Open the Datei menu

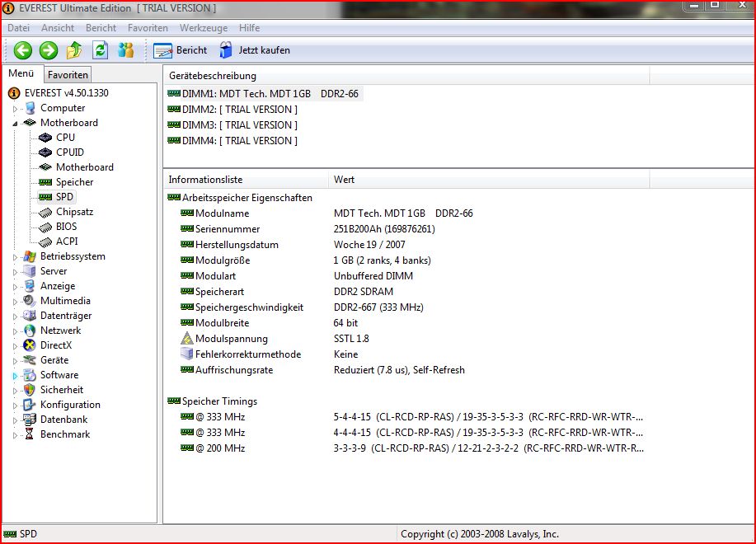click(19, 28)
